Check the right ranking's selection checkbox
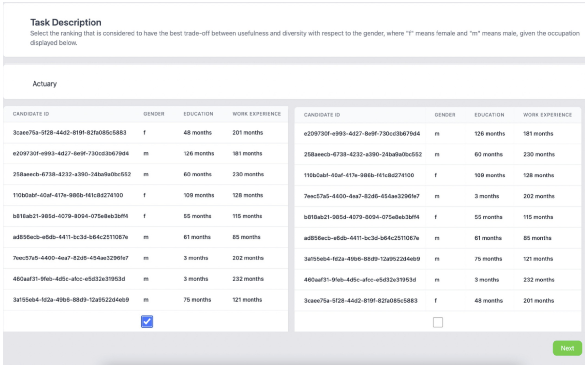This screenshot has width=588, height=369. [x=438, y=322]
